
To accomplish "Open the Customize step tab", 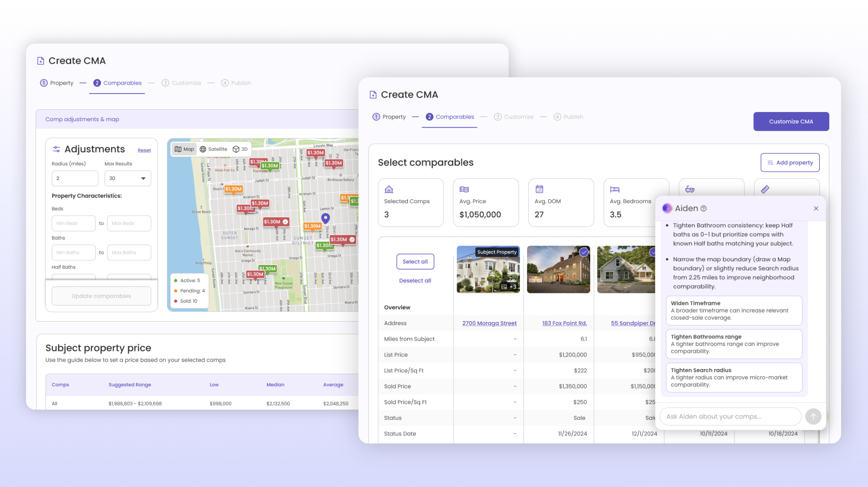I will click(514, 117).
